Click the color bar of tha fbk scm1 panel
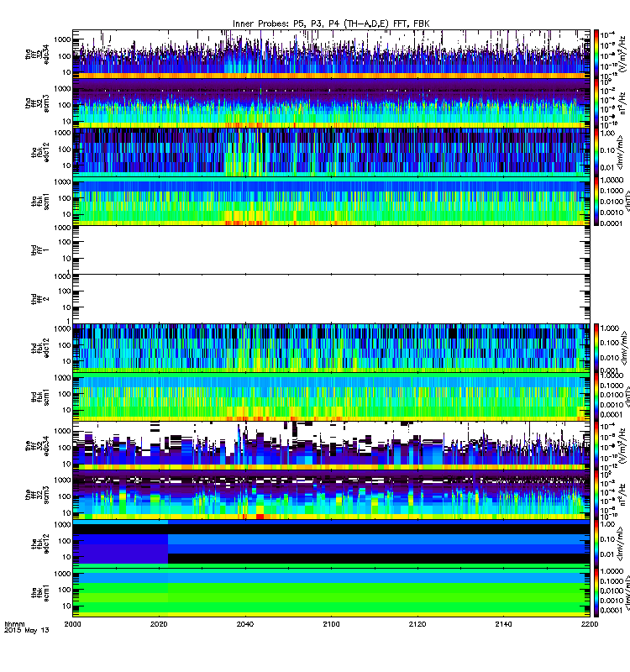The image size is (630, 672). (596, 201)
